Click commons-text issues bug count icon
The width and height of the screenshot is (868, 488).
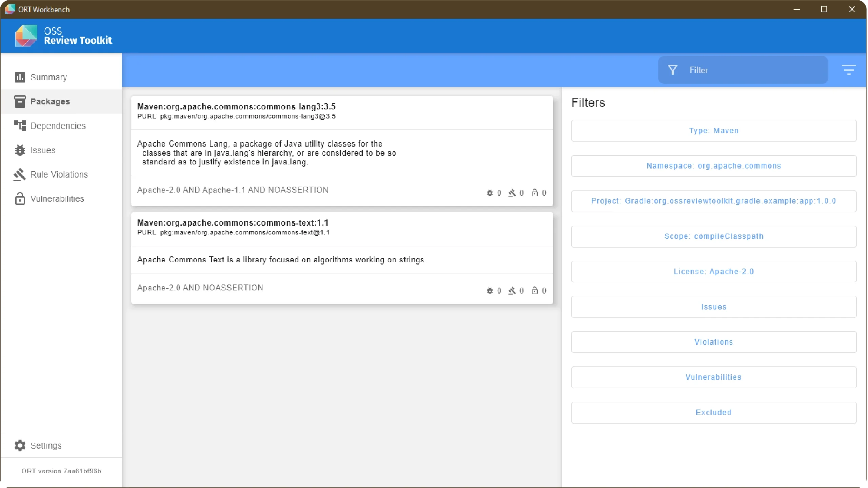click(x=490, y=291)
